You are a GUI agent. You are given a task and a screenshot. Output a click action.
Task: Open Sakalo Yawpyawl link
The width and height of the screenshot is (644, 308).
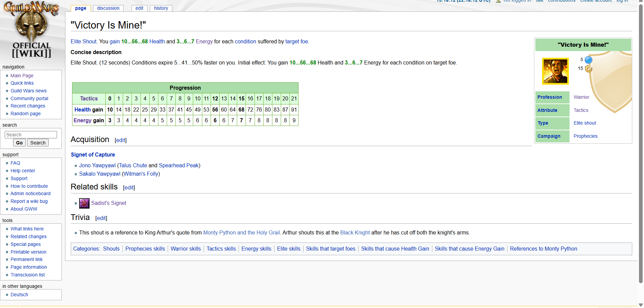pyautogui.click(x=100, y=174)
